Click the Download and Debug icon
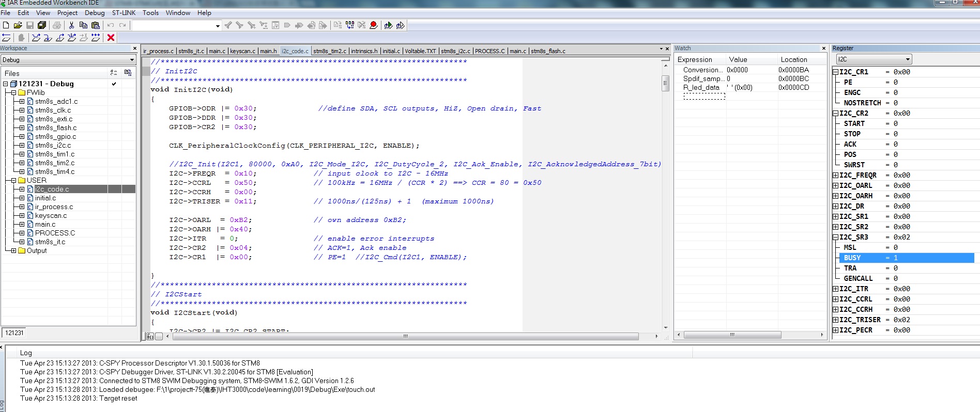This screenshot has width=980, height=412. (388, 25)
